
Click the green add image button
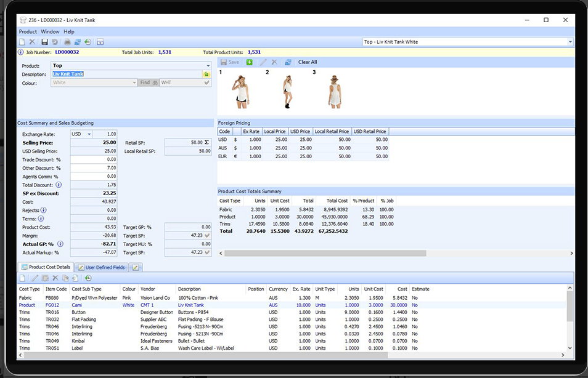click(249, 62)
